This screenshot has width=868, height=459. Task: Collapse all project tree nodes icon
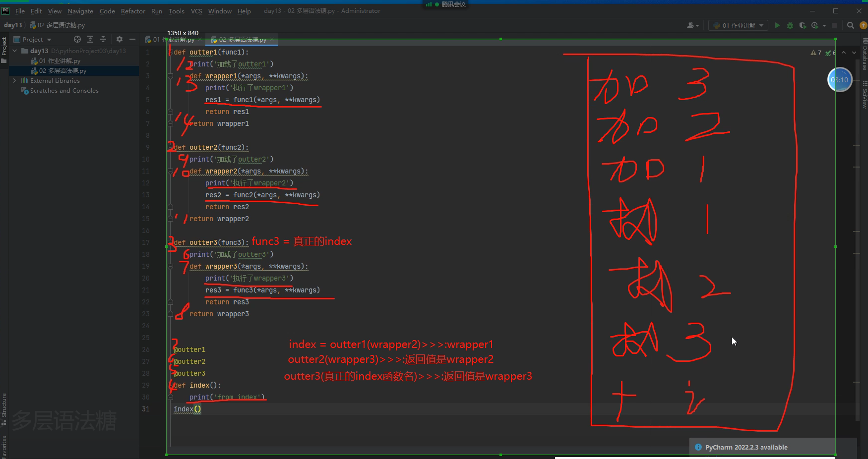pyautogui.click(x=103, y=39)
